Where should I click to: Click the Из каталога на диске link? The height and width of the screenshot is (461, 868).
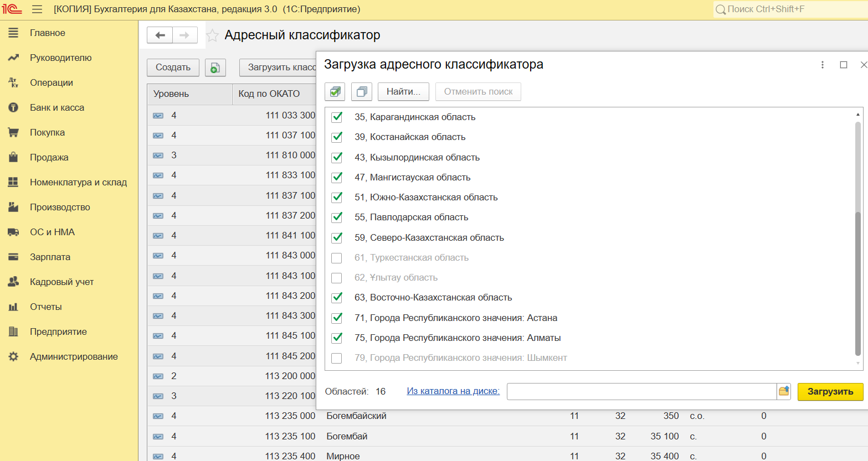point(453,391)
